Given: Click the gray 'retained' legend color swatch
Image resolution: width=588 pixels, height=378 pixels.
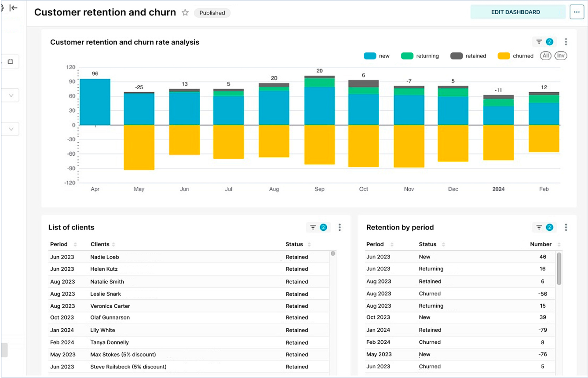Looking at the screenshot, I should (x=457, y=56).
